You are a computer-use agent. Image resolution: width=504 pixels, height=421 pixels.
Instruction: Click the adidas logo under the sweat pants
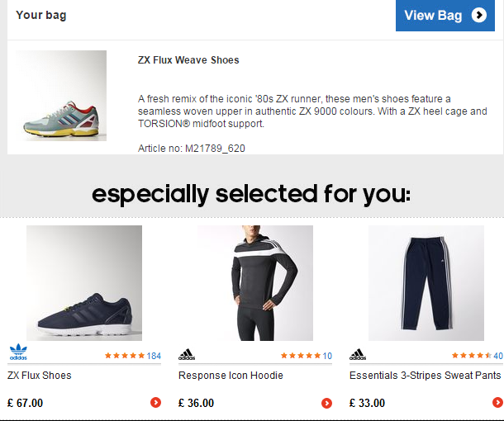358,354
